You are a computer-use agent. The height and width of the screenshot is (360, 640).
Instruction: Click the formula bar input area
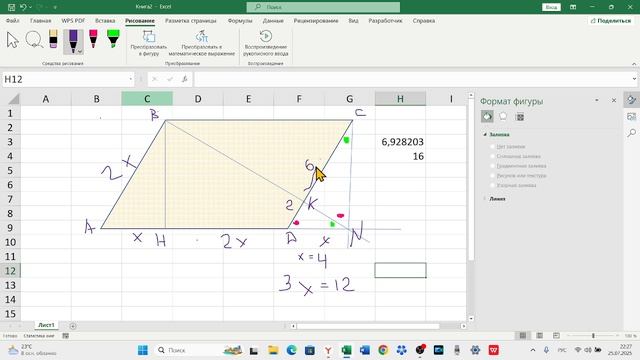coord(412,79)
